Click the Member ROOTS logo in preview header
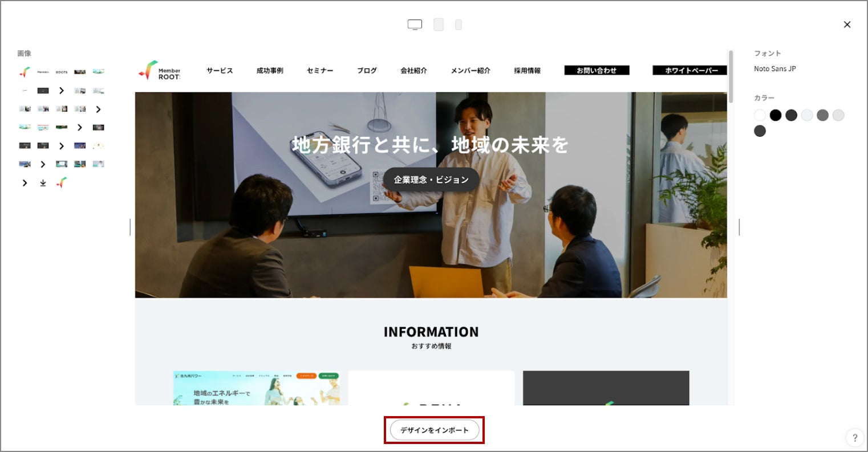 pyautogui.click(x=159, y=71)
